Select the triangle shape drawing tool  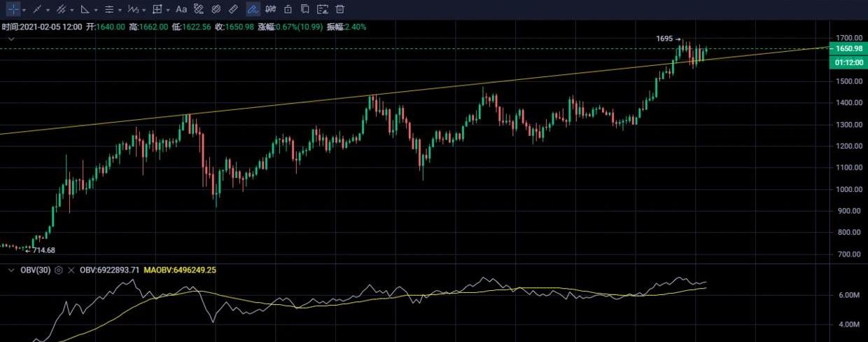[85, 9]
